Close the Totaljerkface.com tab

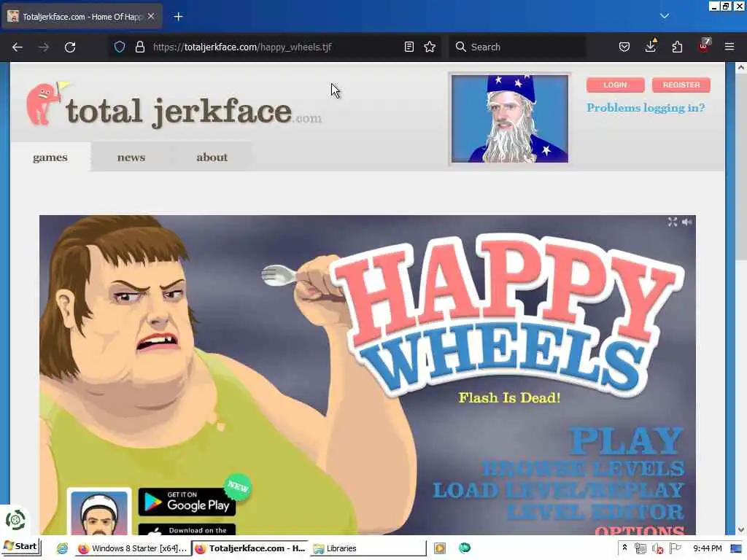151,16
